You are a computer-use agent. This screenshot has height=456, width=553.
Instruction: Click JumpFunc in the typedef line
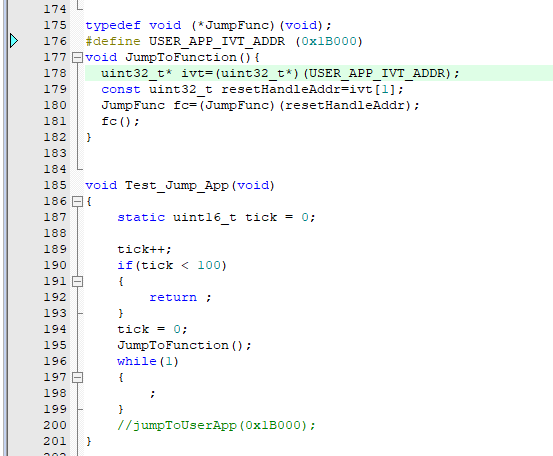pos(236,26)
